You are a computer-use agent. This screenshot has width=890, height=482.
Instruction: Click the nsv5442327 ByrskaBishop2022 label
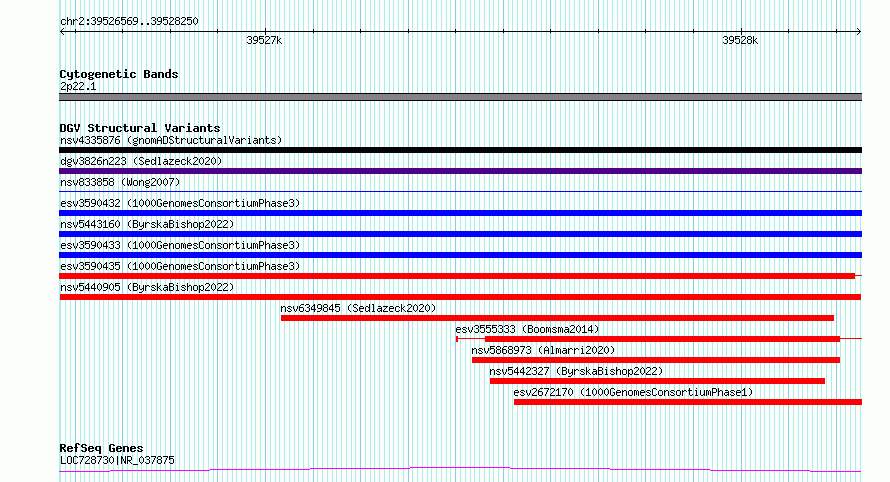coord(576,371)
